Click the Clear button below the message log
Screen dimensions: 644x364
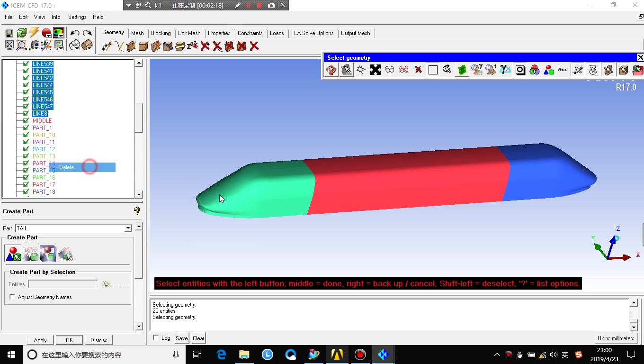pyautogui.click(x=198, y=338)
